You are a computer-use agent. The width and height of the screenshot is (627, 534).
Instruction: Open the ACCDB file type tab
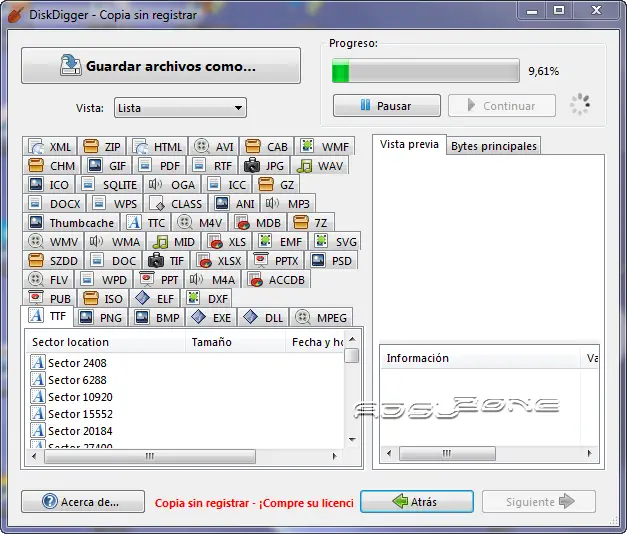pyautogui.click(x=276, y=280)
